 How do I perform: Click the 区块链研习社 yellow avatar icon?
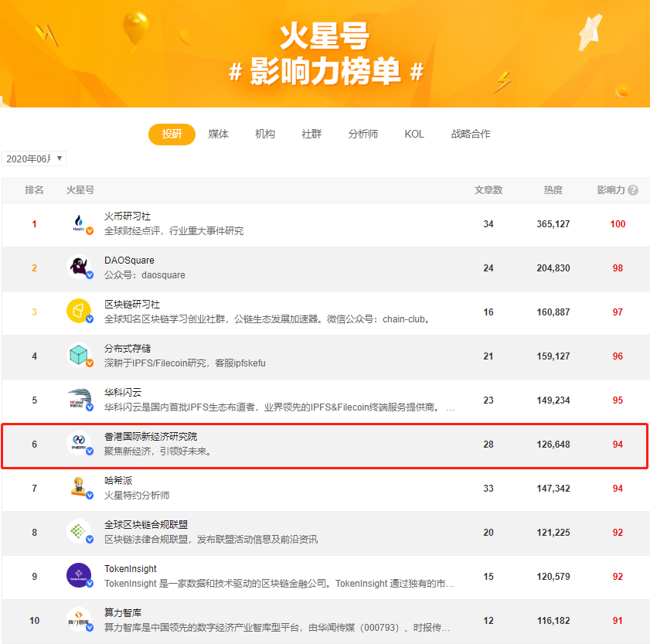pyautogui.click(x=79, y=312)
